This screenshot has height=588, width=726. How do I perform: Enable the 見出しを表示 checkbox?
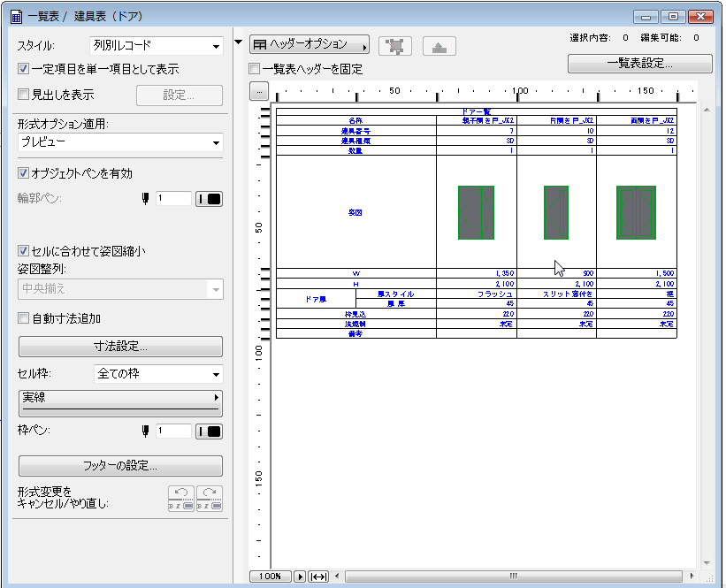pos(23,95)
